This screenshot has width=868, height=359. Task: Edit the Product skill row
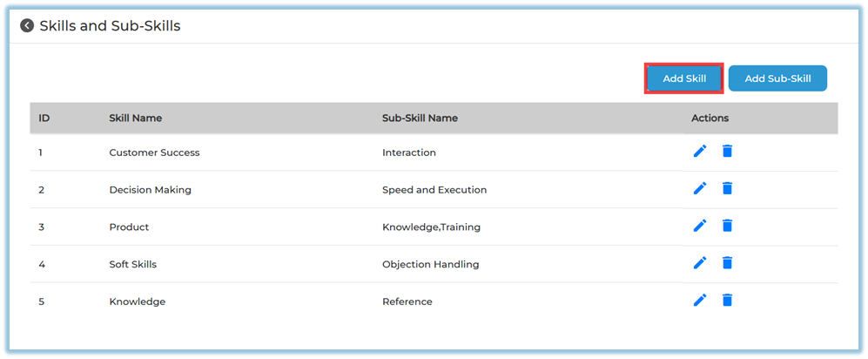[700, 226]
